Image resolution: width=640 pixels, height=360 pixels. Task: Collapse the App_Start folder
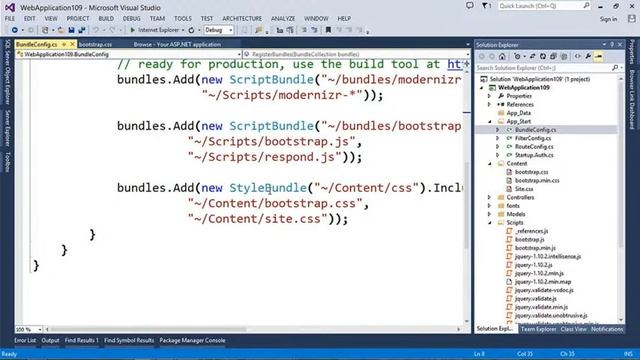490,122
